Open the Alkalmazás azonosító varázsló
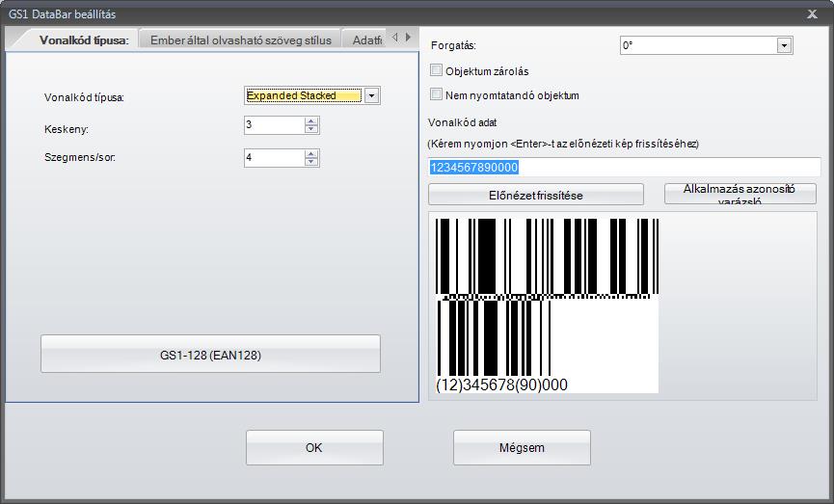This screenshot has height=504, width=834. [x=740, y=194]
